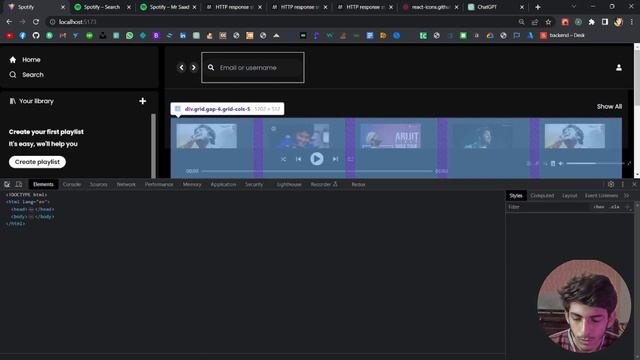Open the GitHub bookmark icon
Viewport: 640px width, 360px height.
point(36,36)
